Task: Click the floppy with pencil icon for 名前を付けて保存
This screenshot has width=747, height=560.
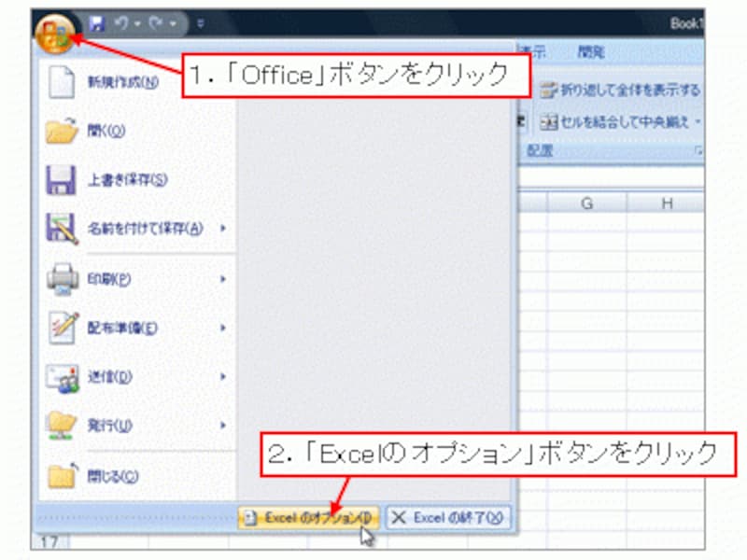Action: click(62, 229)
